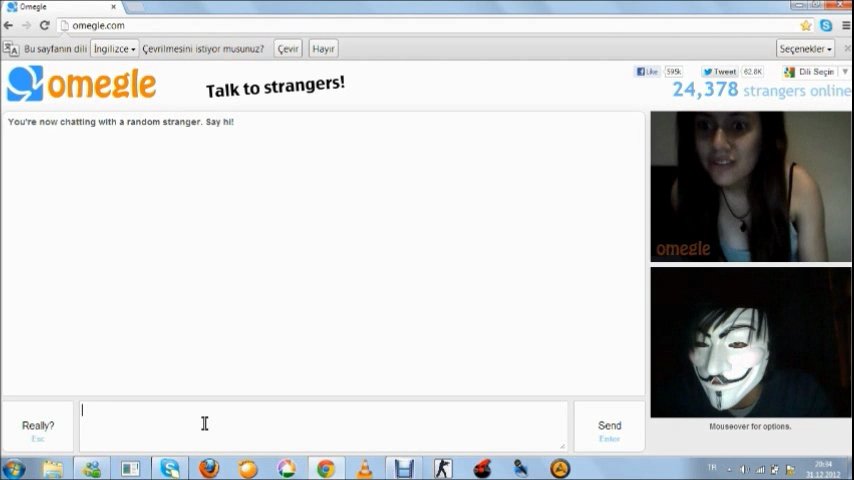Image resolution: width=854 pixels, height=480 pixels.
Task: Open the Dili Seçin language selector
Action: (815, 71)
